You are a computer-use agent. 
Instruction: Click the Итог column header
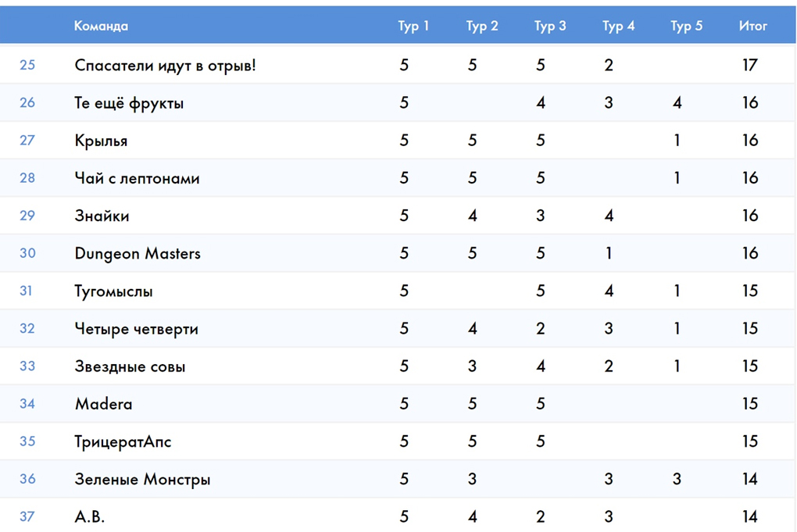tap(752, 26)
